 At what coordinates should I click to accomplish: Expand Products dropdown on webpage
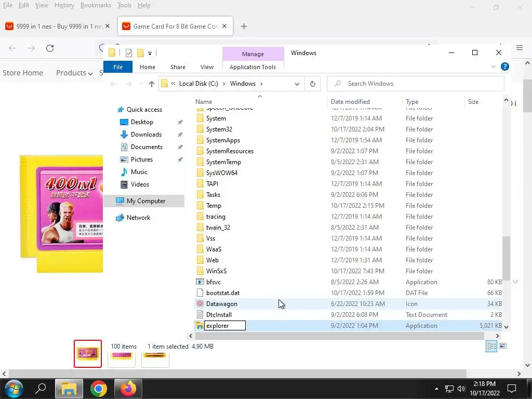click(74, 73)
